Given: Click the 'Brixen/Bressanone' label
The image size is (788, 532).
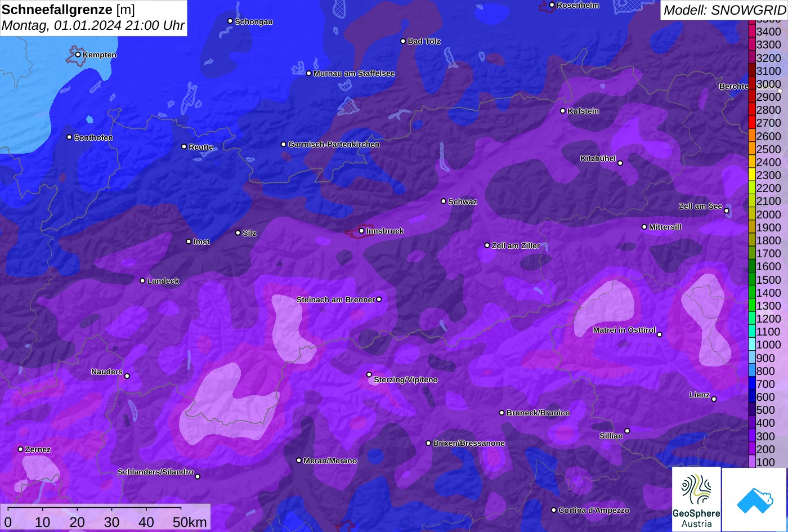Looking at the screenshot, I should pos(469,444).
